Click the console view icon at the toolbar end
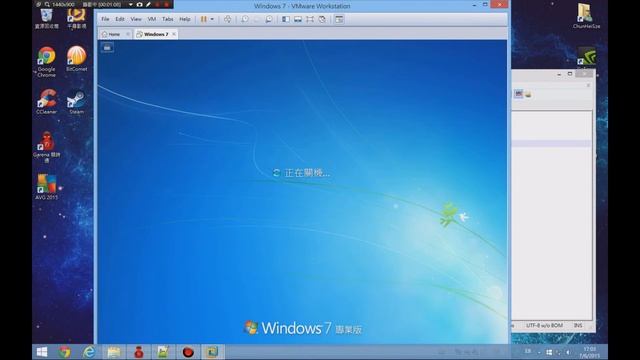The width and height of the screenshot is (640, 360). (339, 19)
